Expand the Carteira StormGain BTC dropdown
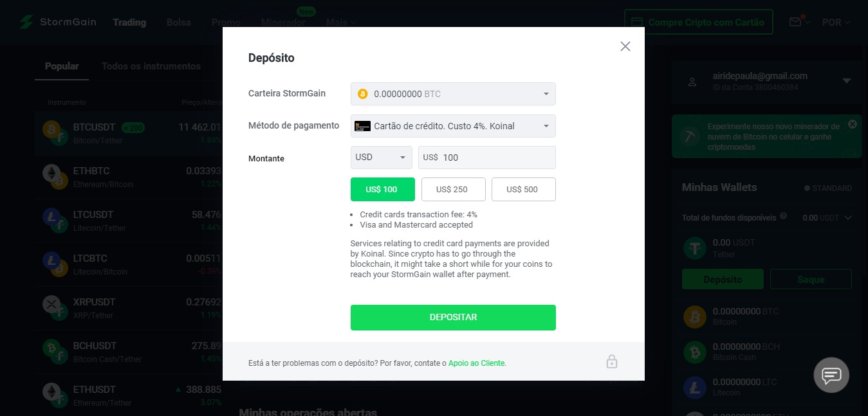Screen dimensions: 868x416 [453, 94]
